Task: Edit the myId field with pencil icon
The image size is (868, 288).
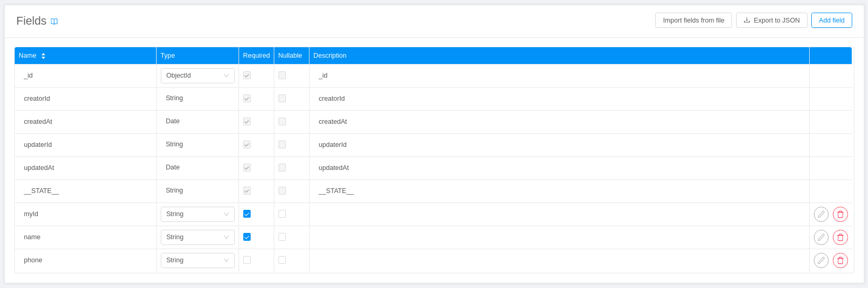Action: (x=821, y=214)
